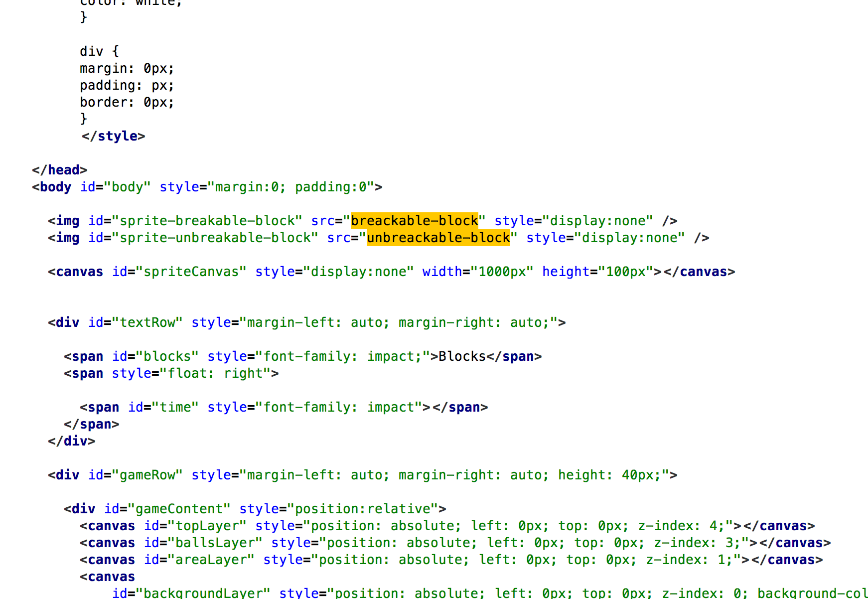Place cursor on the "gameRow" id

click(147, 475)
